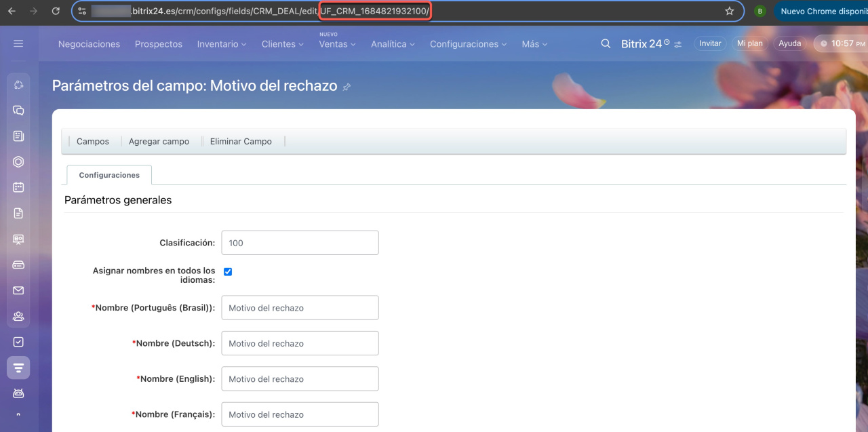The image size is (868, 432).
Task: Click the pin icon beside the page title
Action: [x=347, y=87]
